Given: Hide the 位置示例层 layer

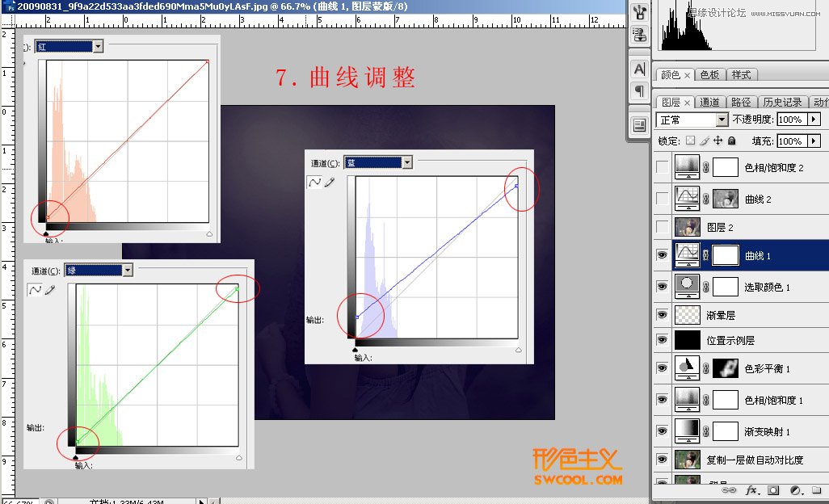Looking at the screenshot, I should pyautogui.click(x=662, y=340).
